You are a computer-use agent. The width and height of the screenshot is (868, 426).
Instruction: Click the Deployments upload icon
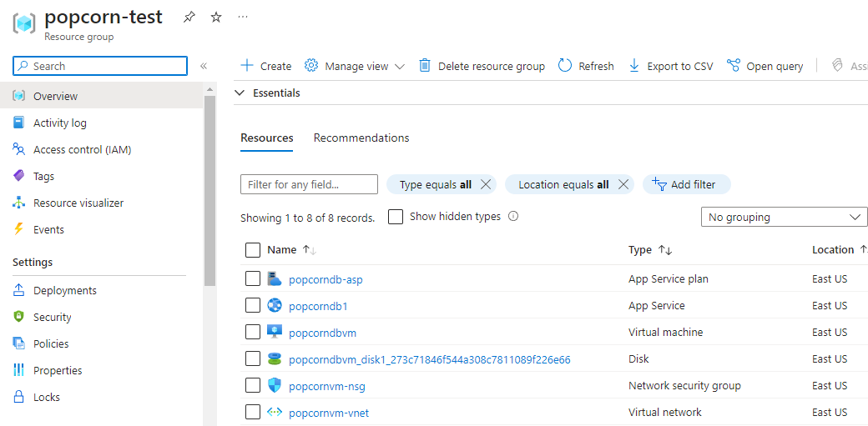[19, 290]
